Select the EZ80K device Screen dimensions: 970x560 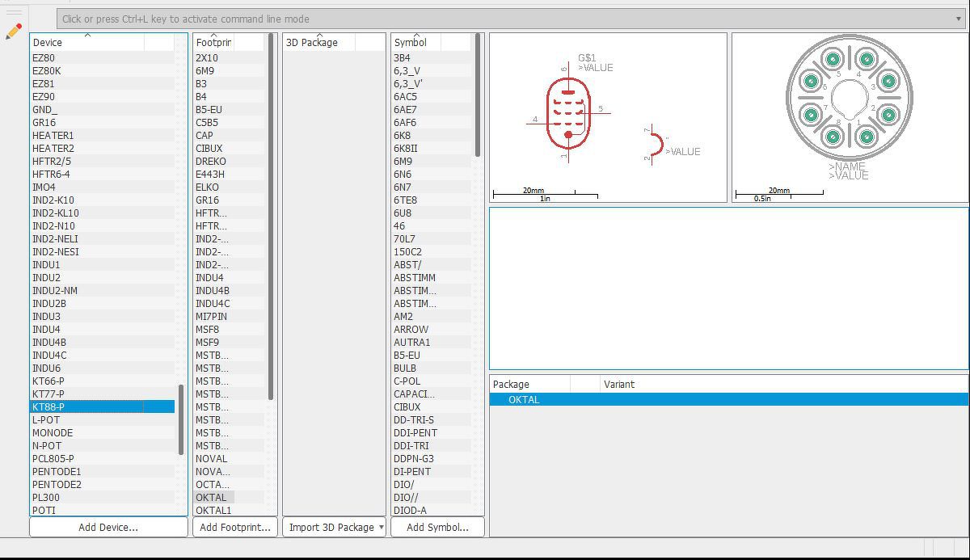pos(103,70)
